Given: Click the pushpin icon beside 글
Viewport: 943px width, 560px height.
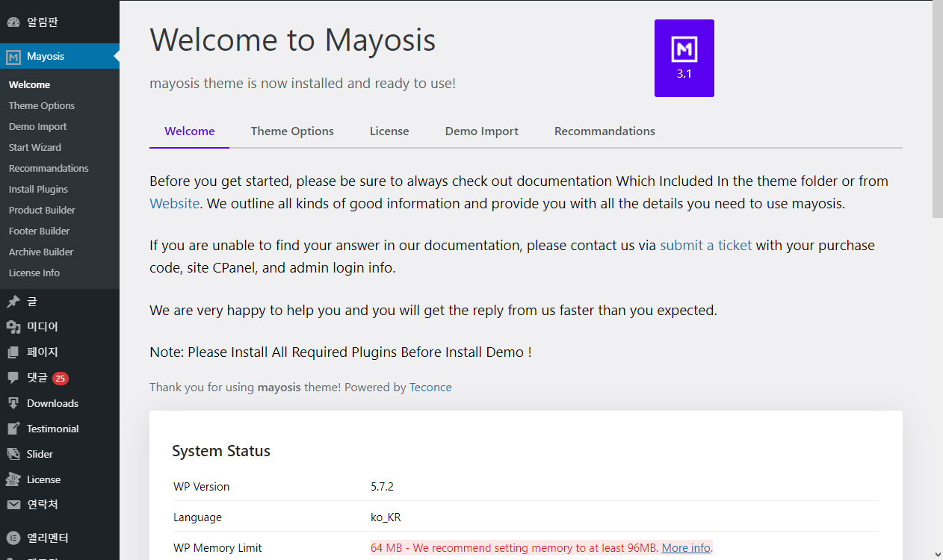Looking at the screenshot, I should [x=13, y=302].
